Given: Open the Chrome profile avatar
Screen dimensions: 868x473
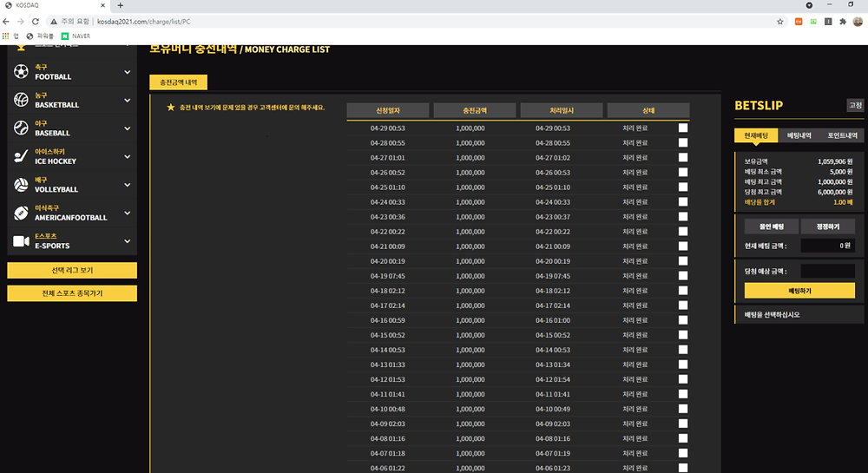Looking at the screenshot, I should tap(858, 22).
